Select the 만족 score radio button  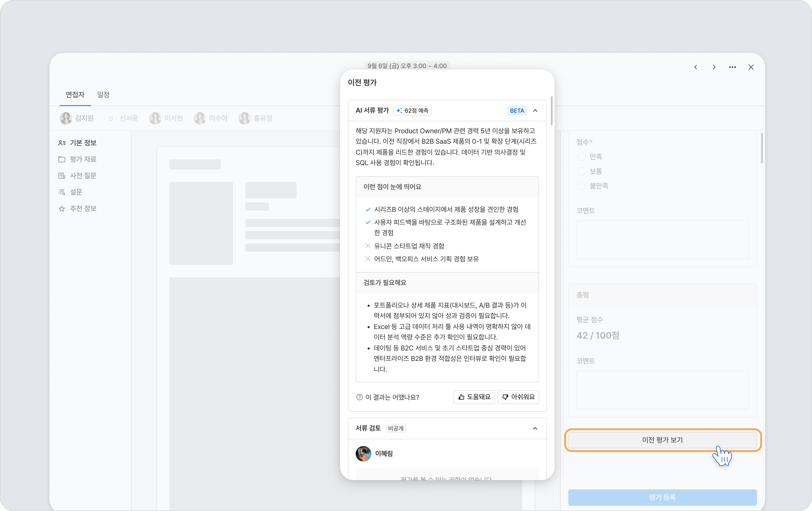[581, 157]
